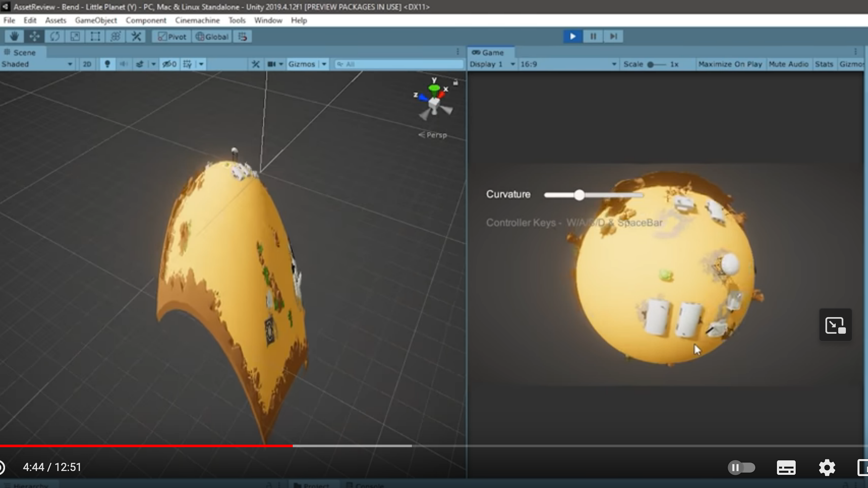Toggle the video autoplay switch
Screen dimensions: 868x488
742,468
